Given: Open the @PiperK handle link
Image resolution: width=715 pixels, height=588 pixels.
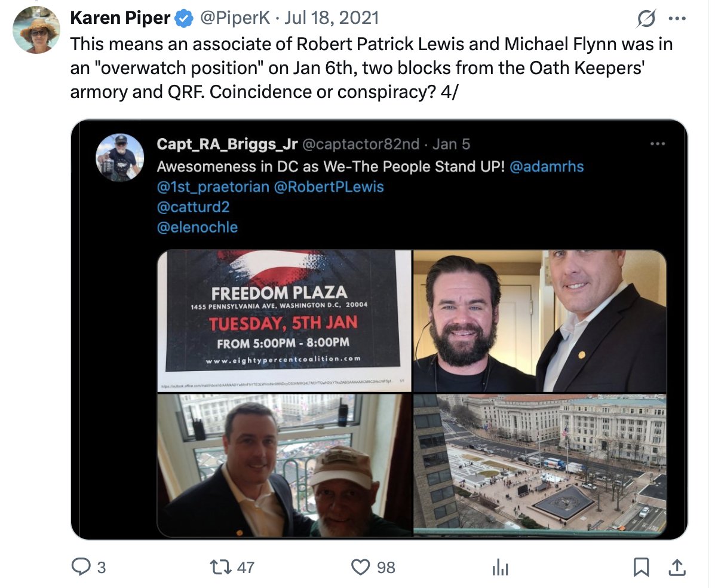Looking at the screenshot, I should [235, 19].
